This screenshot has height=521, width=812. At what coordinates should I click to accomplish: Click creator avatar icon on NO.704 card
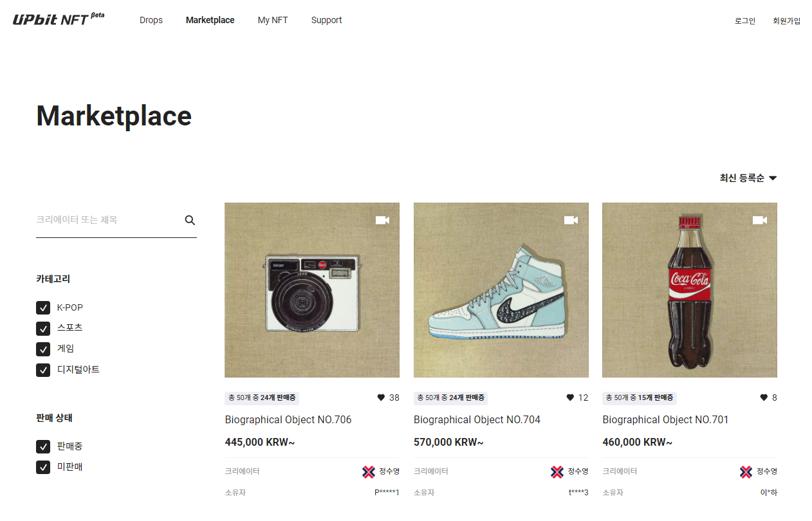click(x=557, y=472)
